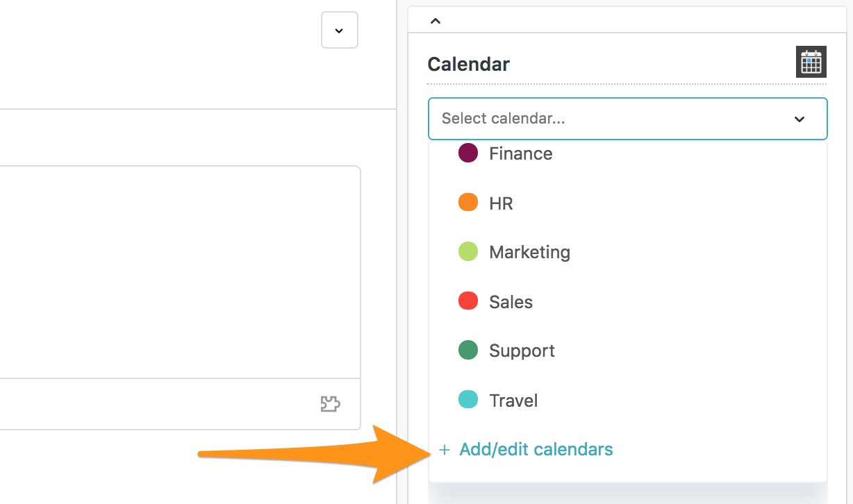The image size is (853, 504).
Task: Click the teal Travel color dot
Action: coord(468,399)
